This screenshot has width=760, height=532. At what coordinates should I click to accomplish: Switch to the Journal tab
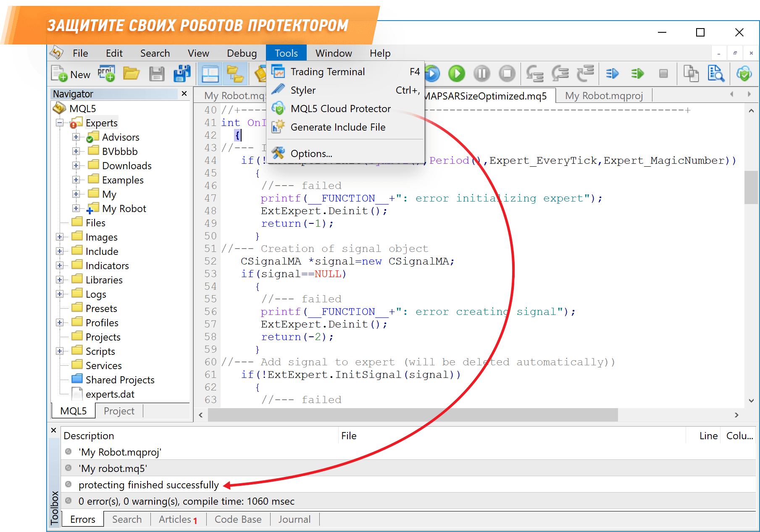(x=294, y=519)
